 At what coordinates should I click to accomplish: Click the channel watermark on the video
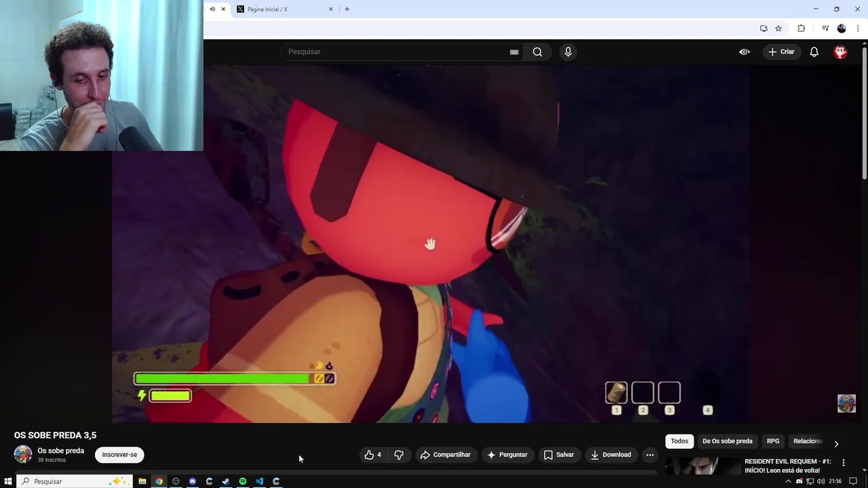pyautogui.click(x=846, y=403)
